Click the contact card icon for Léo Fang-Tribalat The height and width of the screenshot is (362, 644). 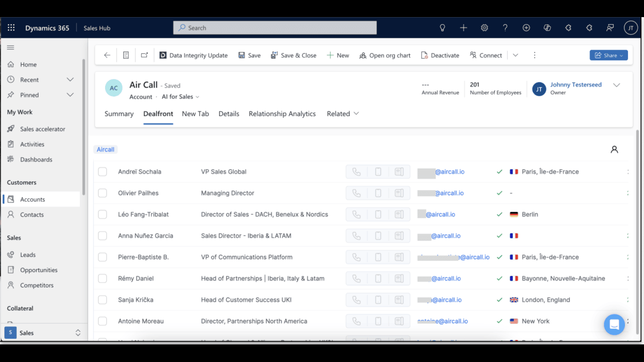pos(399,214)
